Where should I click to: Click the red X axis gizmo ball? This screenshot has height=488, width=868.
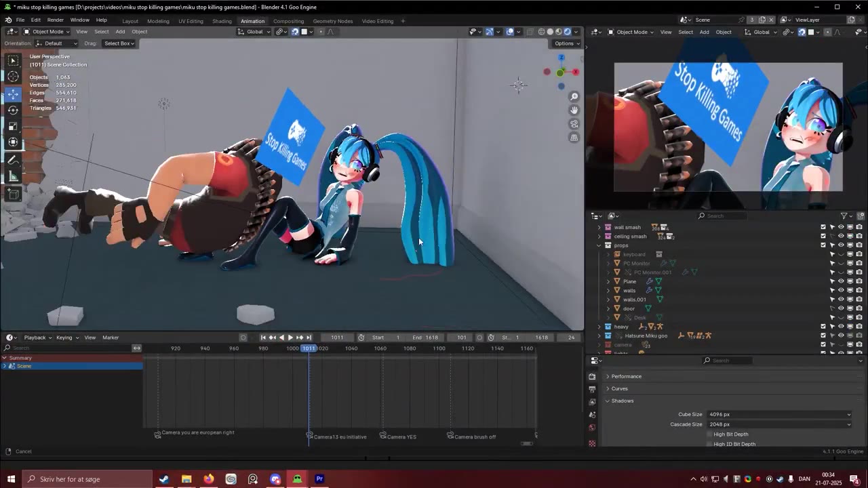tap(576, 72)
